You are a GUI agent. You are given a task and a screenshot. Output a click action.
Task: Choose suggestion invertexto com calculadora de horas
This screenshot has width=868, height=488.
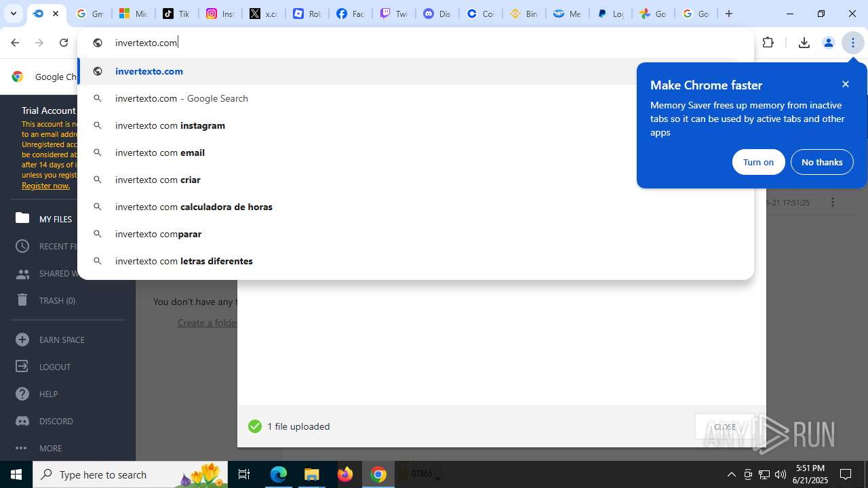[x=415, y=207]
